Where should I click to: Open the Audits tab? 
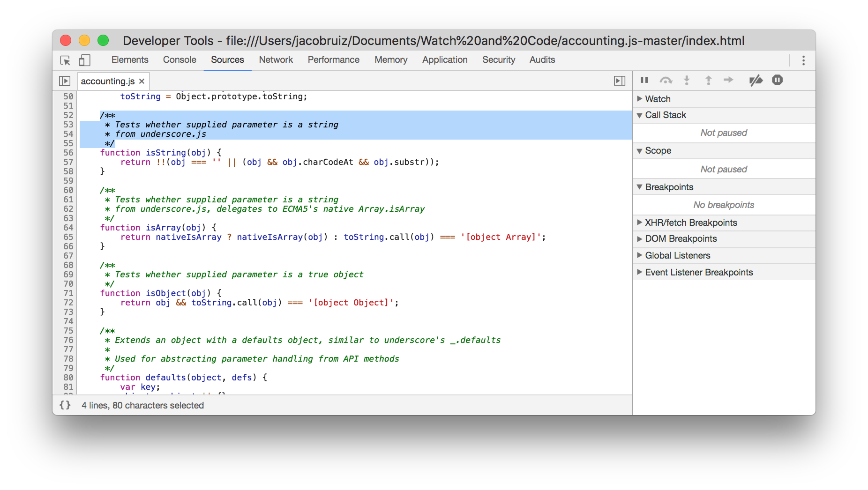(542, 60)
